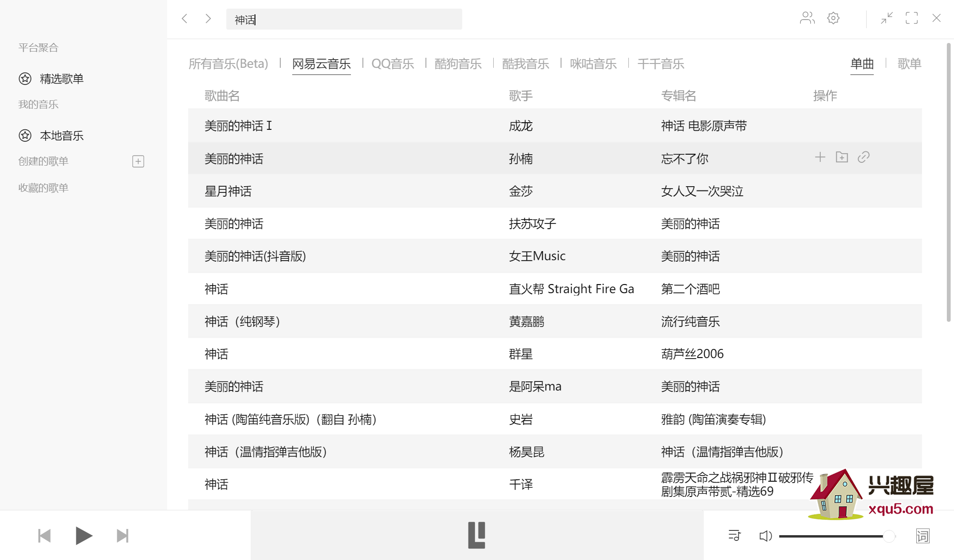Open album 葫芦丝2006

pyautogui.click(x=692, y=354)
